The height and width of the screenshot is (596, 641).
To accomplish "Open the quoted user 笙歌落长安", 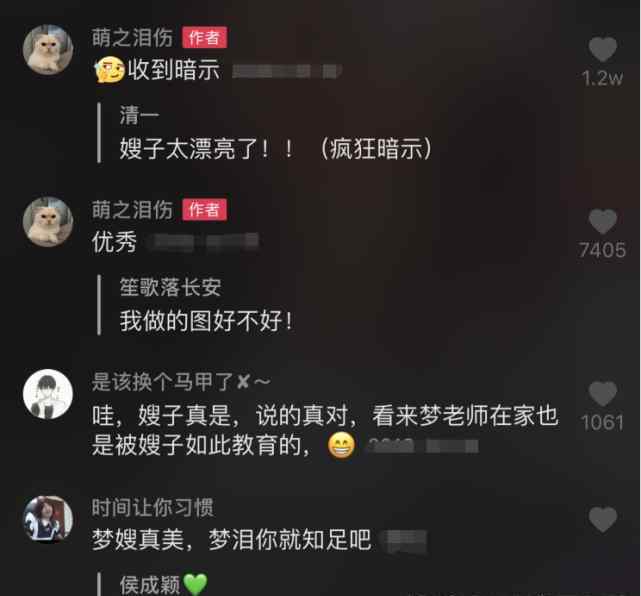I will coord(170,287).
